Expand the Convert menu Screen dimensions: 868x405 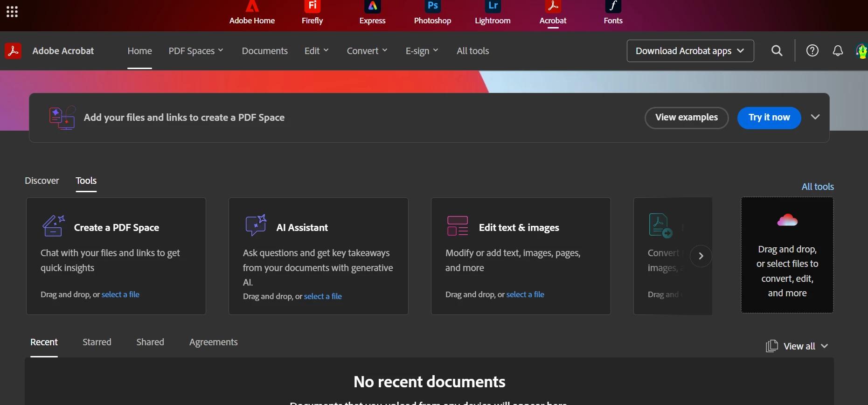(x=367, y=51)
